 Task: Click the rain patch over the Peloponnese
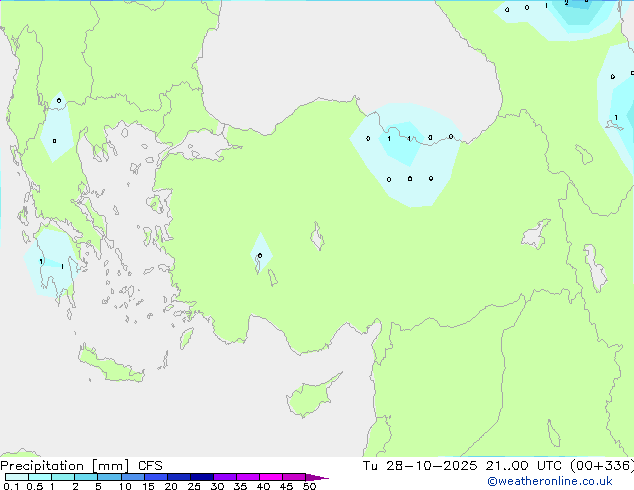50,263
